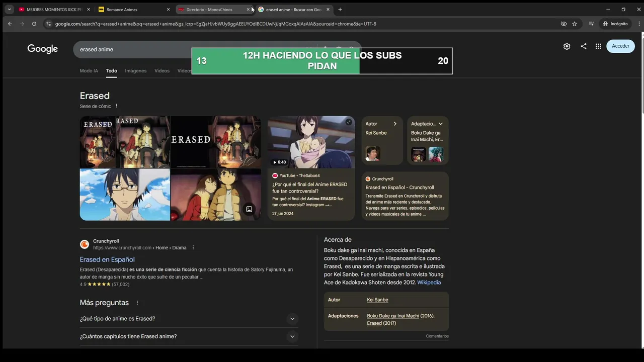Click the Crunchyroll result favicon

coord(85,244)
